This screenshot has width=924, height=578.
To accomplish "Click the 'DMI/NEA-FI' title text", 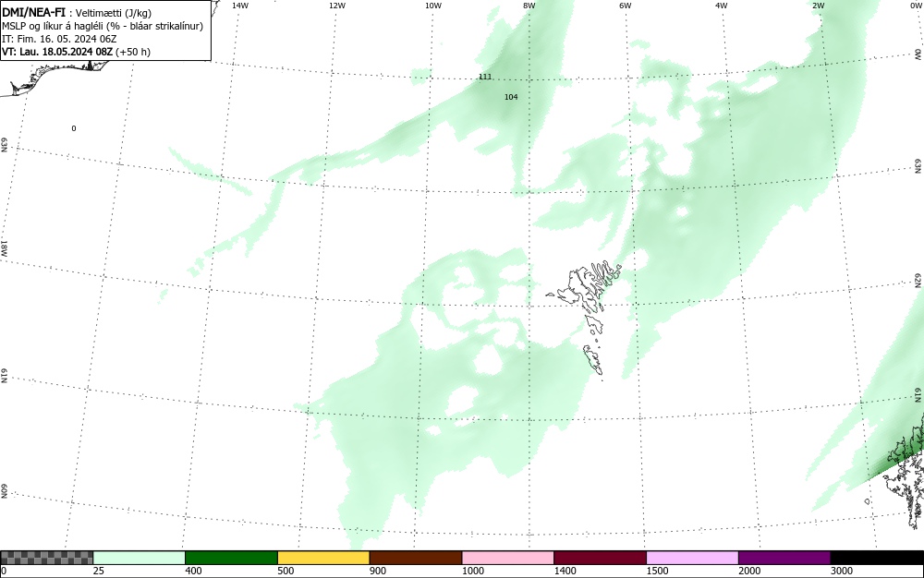I will click(x=33, y=12).
